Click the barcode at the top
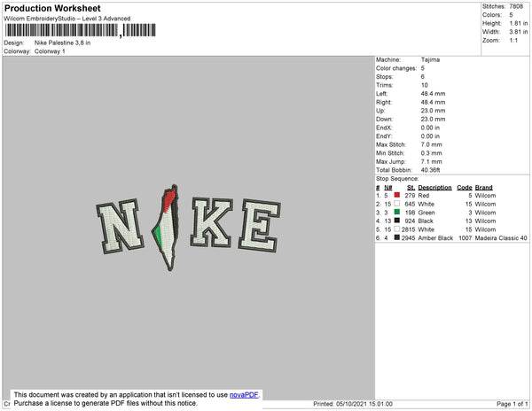This screenshot has width=532, height=411. coord(81,30)
